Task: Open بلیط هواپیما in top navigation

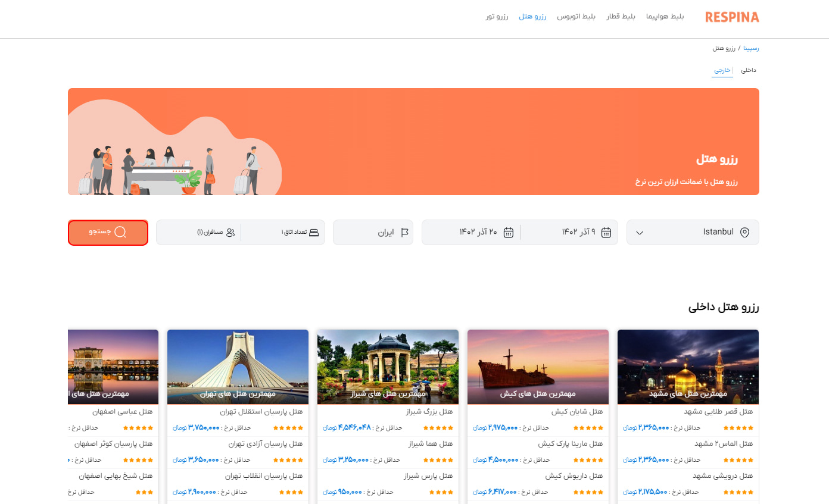Action: coord(665,17)
